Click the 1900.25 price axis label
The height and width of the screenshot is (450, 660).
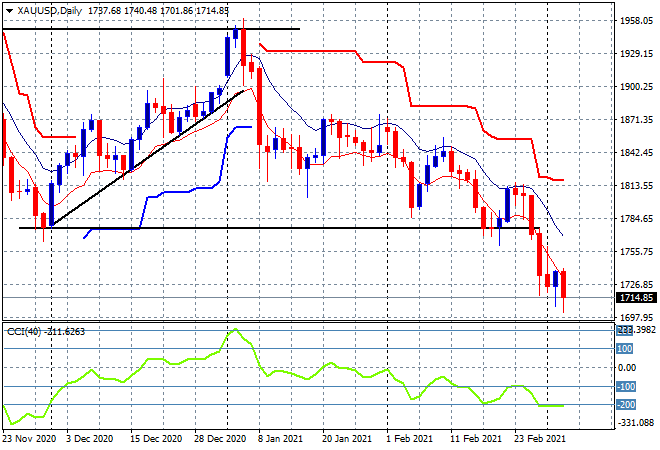pos(636,87)
